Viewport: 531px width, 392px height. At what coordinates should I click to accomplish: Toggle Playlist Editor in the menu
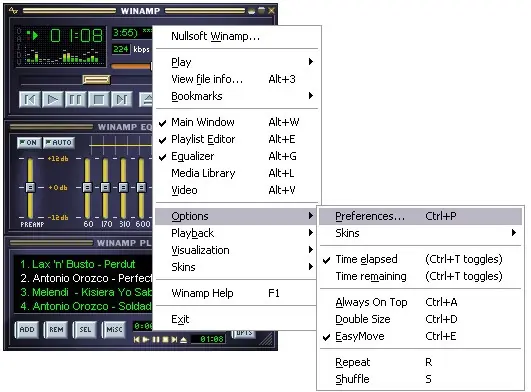(236, 139)
